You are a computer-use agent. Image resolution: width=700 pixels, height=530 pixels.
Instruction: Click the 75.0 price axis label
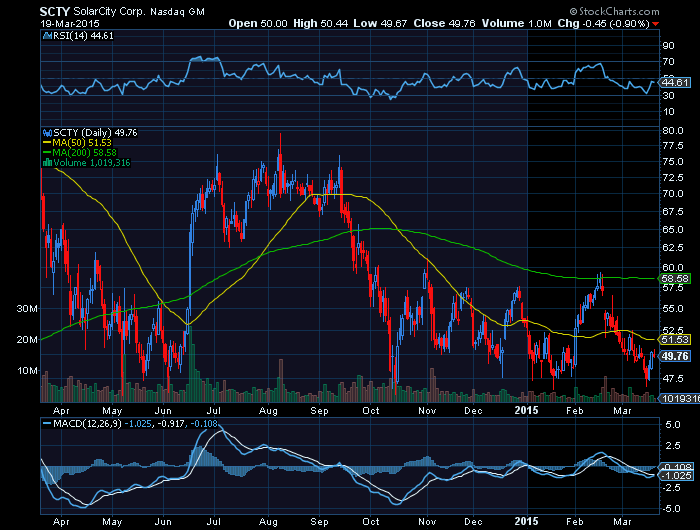coord(673,162)
